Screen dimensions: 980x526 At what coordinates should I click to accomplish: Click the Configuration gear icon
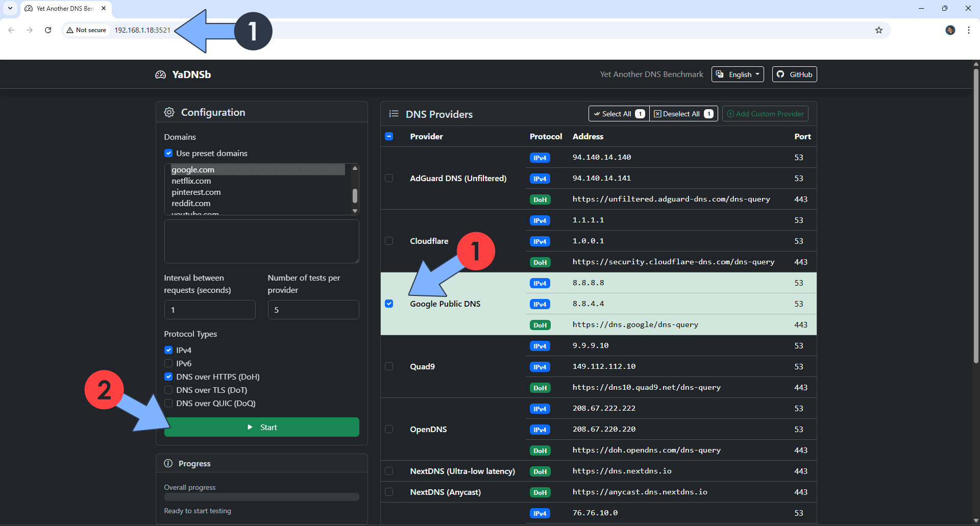tap(169, 112)
